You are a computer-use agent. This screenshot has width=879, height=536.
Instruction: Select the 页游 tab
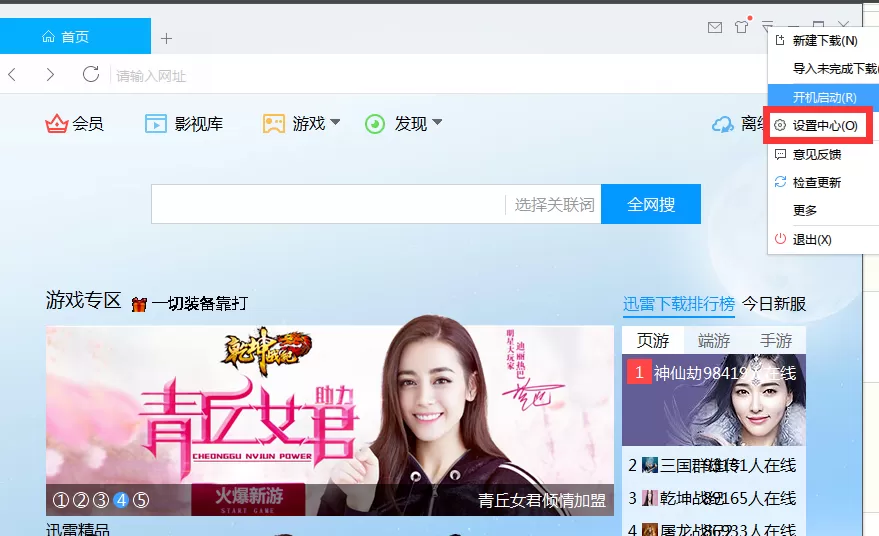(x=653, y=340)
